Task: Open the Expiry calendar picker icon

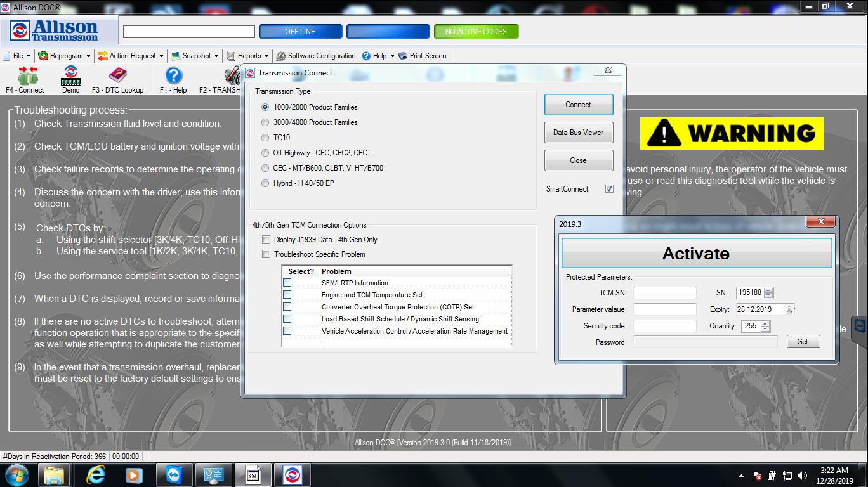Action: [789, 309]
